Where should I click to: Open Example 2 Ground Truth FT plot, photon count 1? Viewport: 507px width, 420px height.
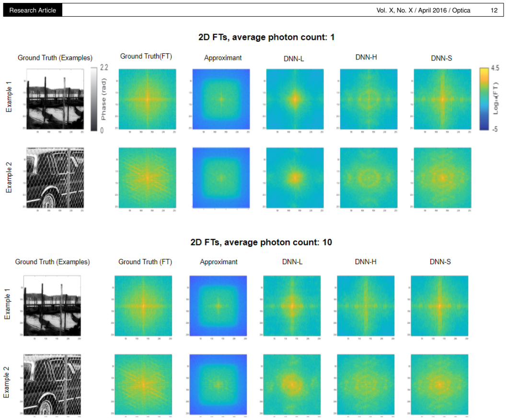click(x=148, y=178)
